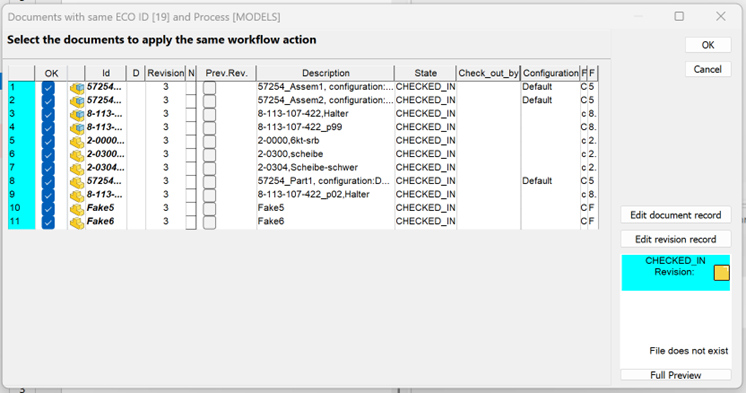
Task: Click the OK button to confirm
Action: 708,45
